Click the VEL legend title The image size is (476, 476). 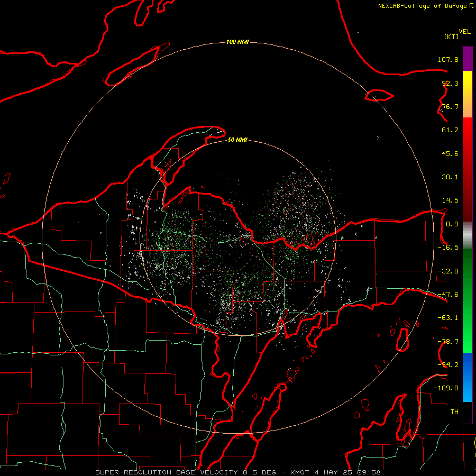pos(464,32)
